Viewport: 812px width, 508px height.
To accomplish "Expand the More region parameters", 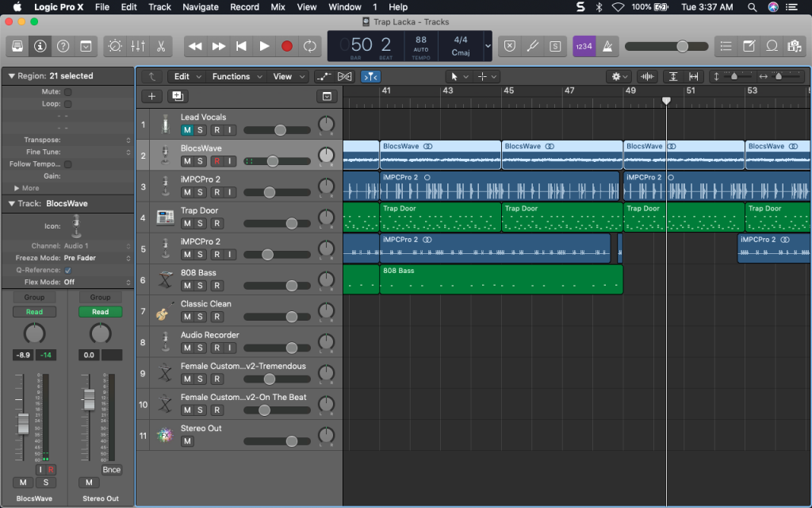I will pos(17,188).
